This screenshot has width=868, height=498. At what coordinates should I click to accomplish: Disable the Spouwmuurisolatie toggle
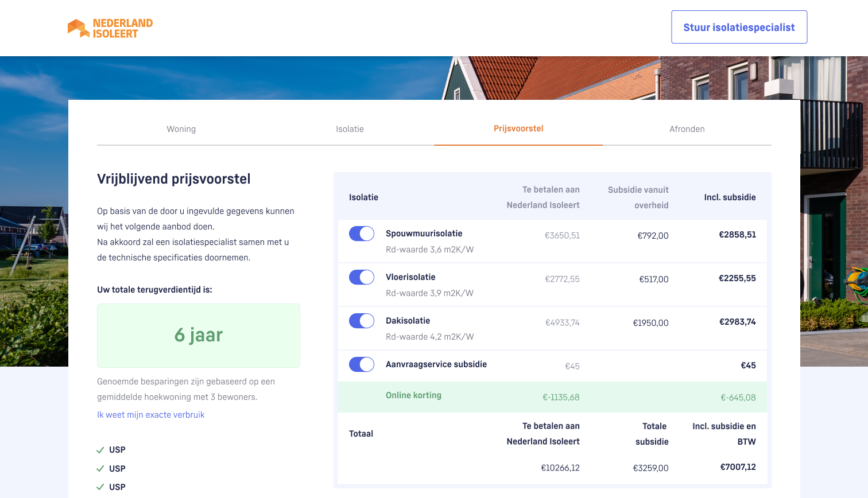pos(362,234)
